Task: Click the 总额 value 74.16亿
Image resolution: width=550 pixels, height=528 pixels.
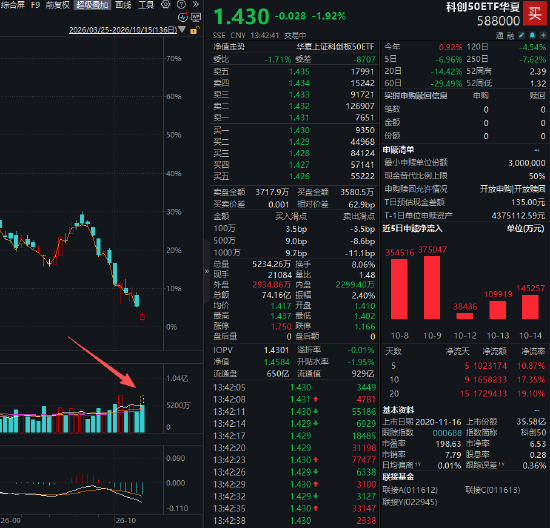Action: tap(276, 295)
